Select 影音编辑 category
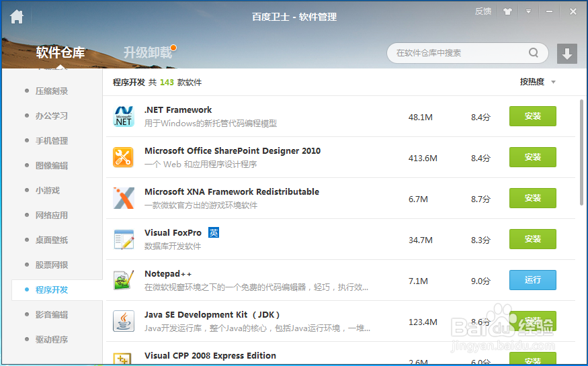588x366 pixels. tap(52, 315)
